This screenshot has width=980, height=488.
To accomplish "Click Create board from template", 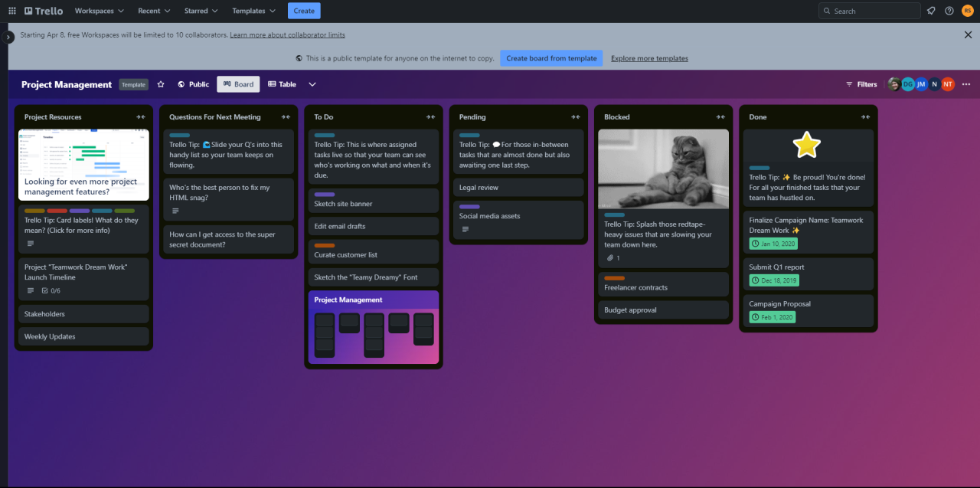I will pos(551,58).
